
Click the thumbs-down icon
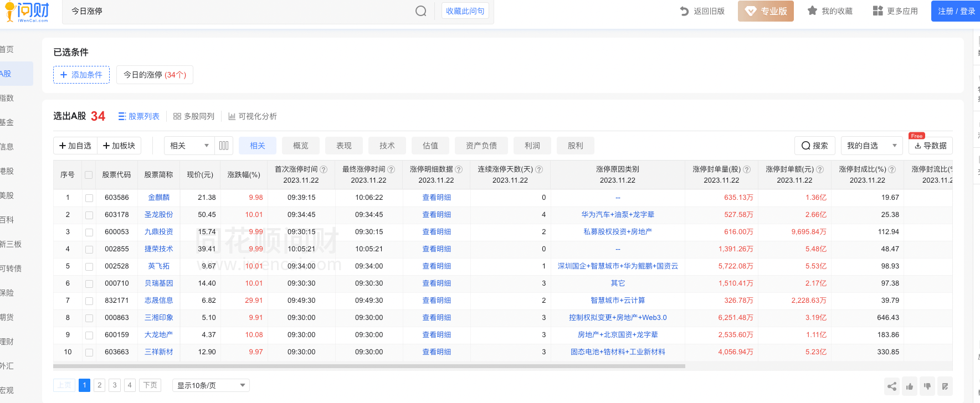pos(927,386)
